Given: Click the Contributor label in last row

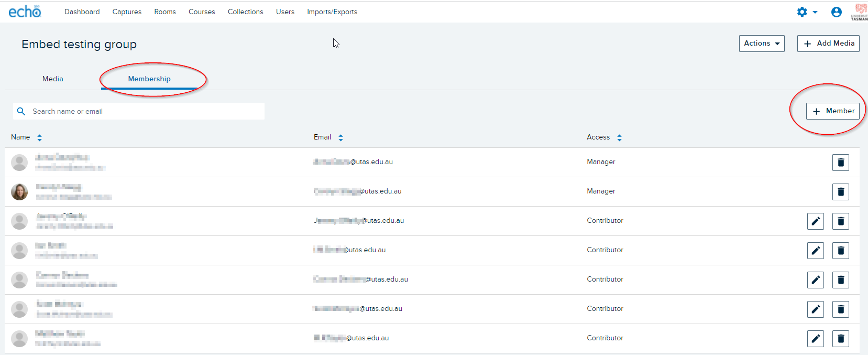Looking at the screenshot, I should (x=605, y=338).
